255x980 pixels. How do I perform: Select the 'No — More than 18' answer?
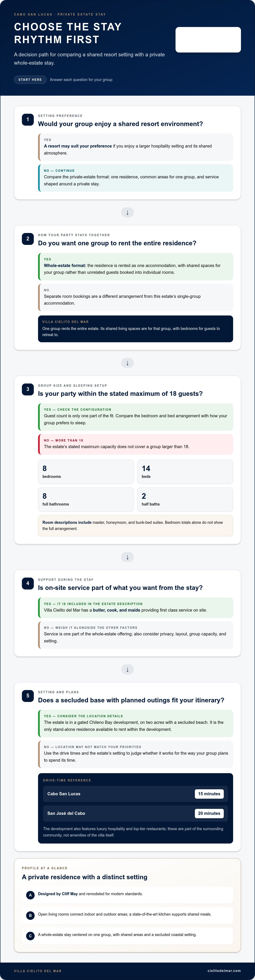(x=135, y=444)
